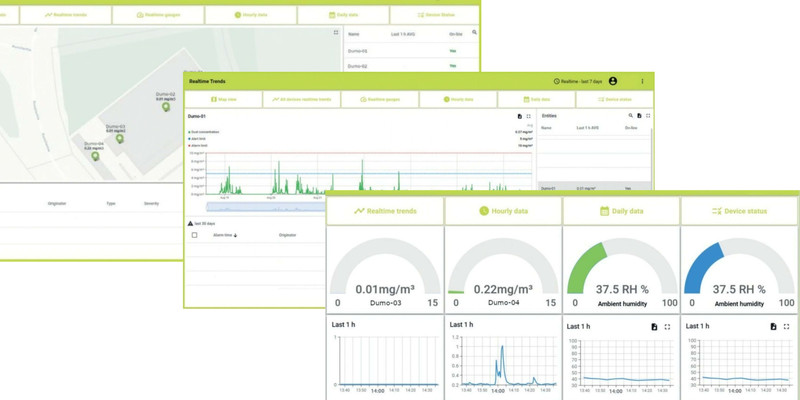The height and width of the screenshot is (400, 800).
Task: Open Realtime gauges in the Realtime Trends window
Action: pos(380,99)
